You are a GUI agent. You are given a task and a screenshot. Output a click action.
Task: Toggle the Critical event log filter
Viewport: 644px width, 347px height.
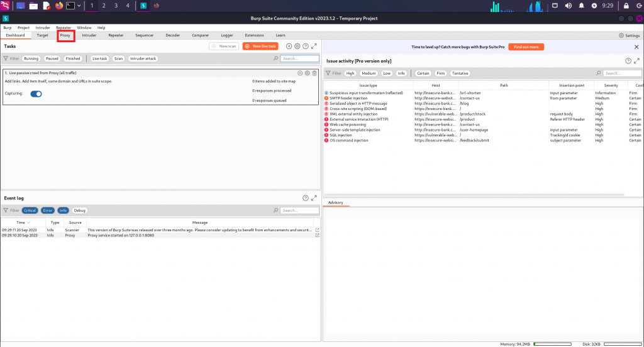click(x=30, y=210)
